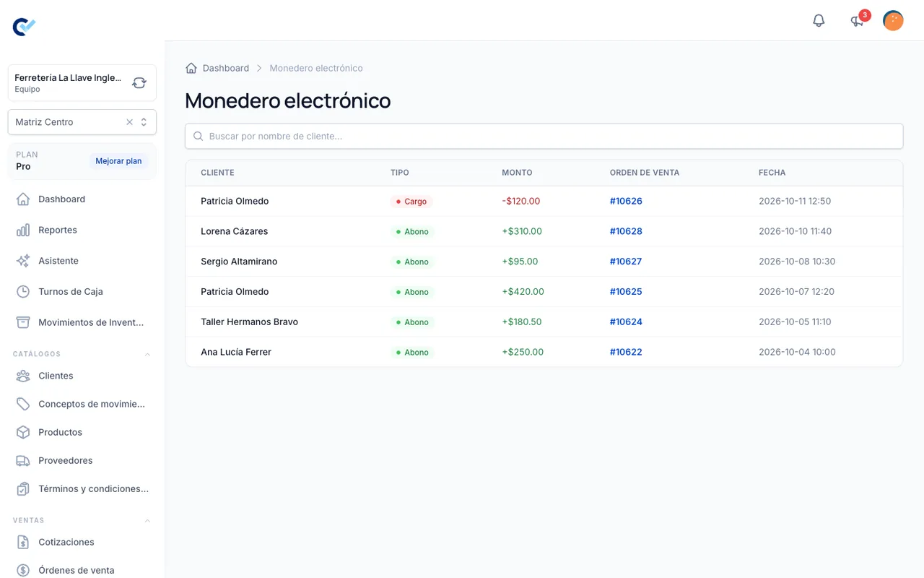Viewport: 924px width, 578px height.
Task: Focus the customer name search field
Action: (x=544, y=136)
